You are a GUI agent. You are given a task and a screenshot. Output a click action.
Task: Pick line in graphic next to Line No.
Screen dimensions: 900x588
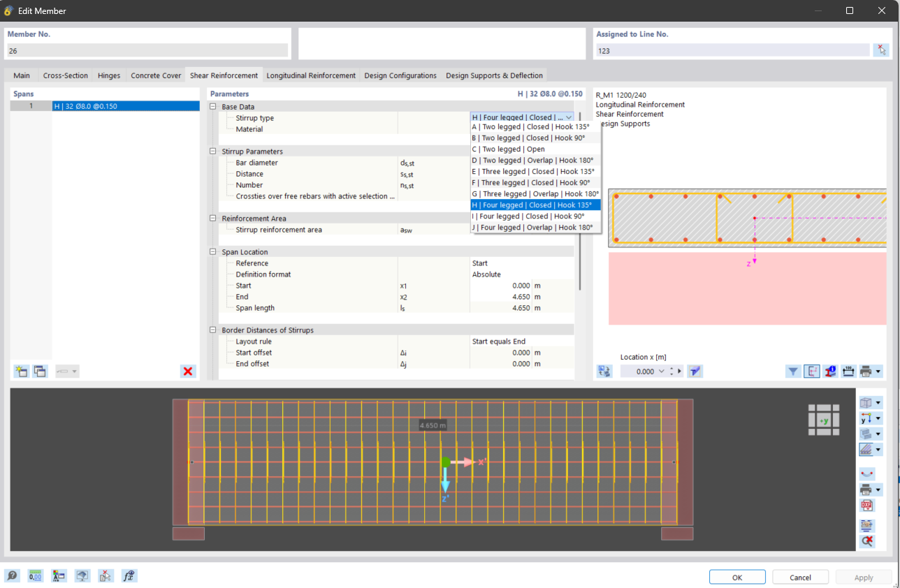(x=881, y=50)
